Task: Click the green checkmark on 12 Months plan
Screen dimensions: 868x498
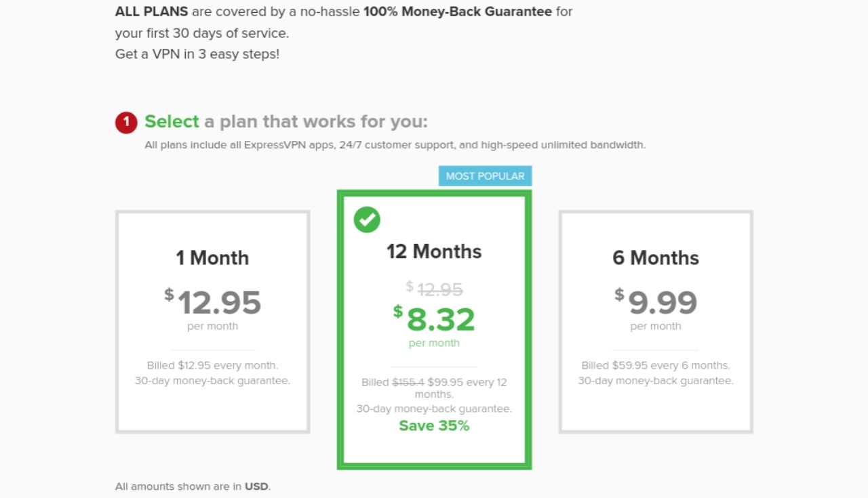Action: click(x=367, y=219)
